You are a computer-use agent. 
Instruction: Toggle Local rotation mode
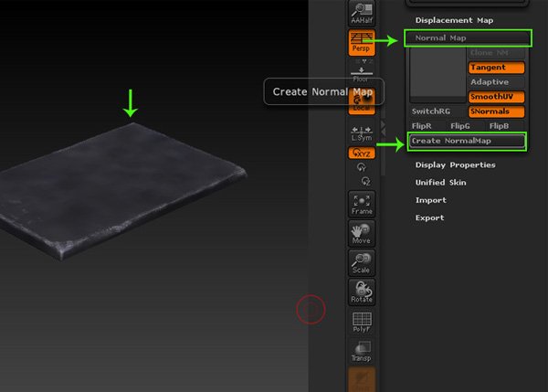[362, 101]
